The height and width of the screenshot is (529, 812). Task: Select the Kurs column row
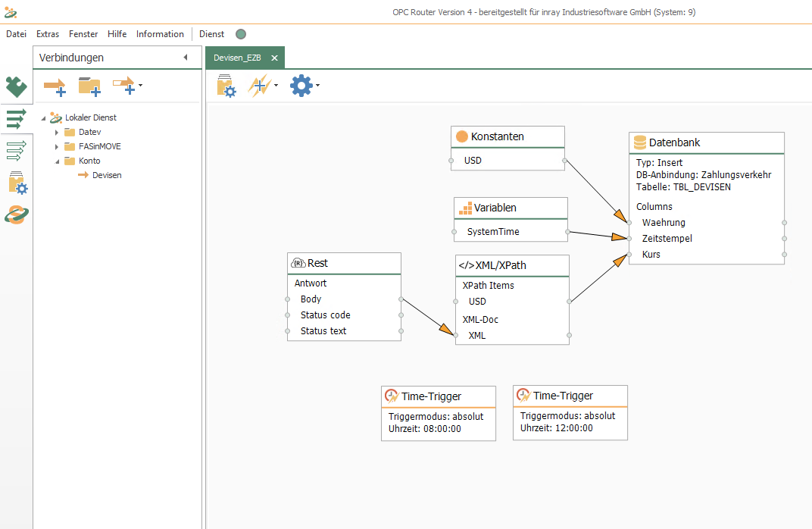click(707, 255)
